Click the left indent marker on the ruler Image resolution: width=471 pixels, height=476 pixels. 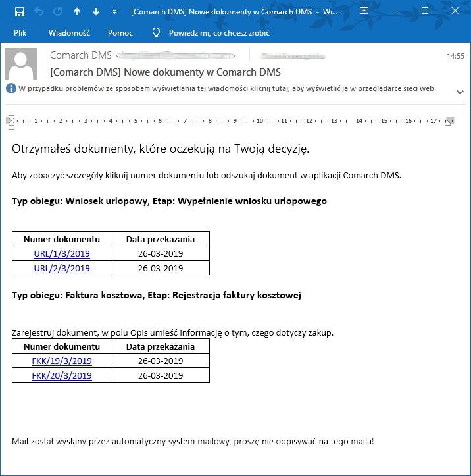coord(11,127)
